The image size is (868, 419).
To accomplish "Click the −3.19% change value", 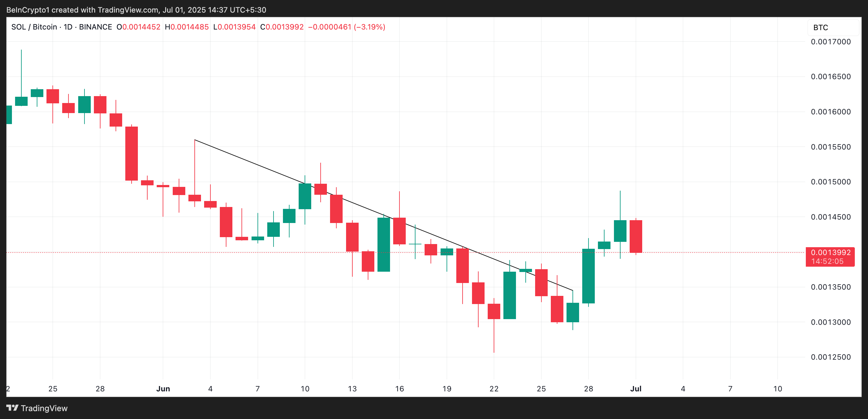I will [x=369, y=27].
